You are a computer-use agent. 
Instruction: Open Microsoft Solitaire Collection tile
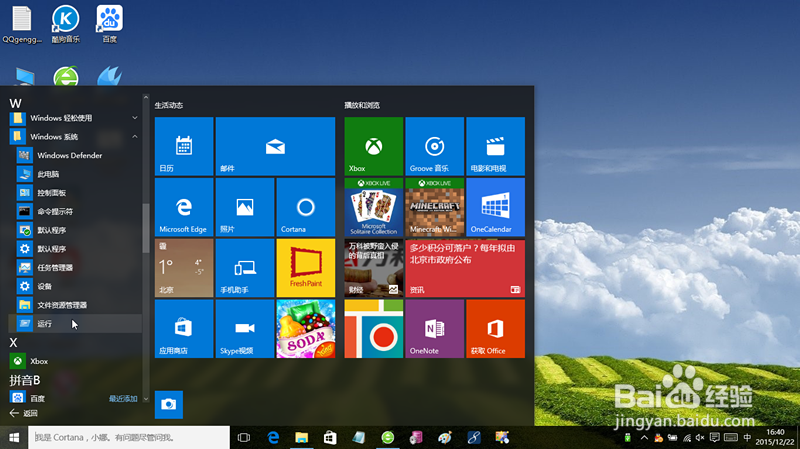tap(373, 207)
